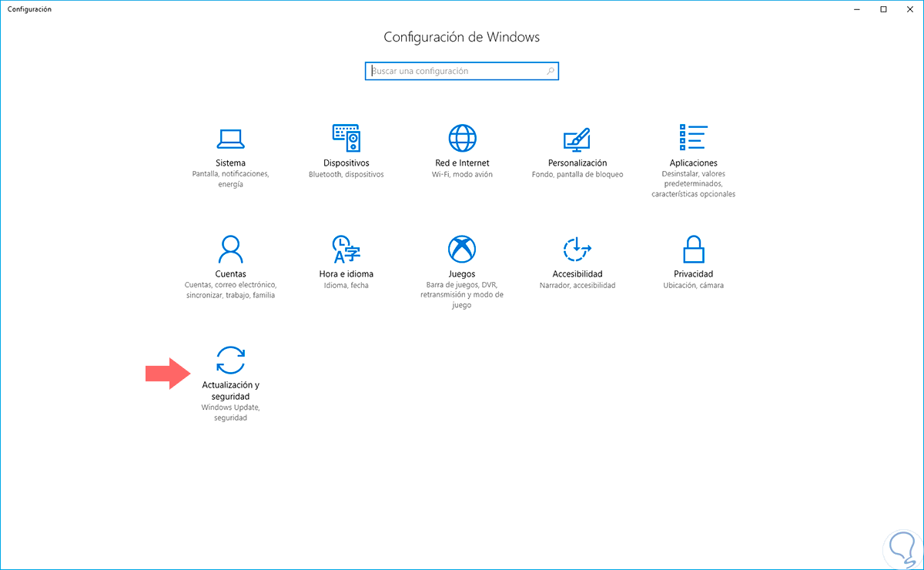Select the 'Cuentas' category label
The height and width of the screenshot is (570, 924).
(231, 274)
